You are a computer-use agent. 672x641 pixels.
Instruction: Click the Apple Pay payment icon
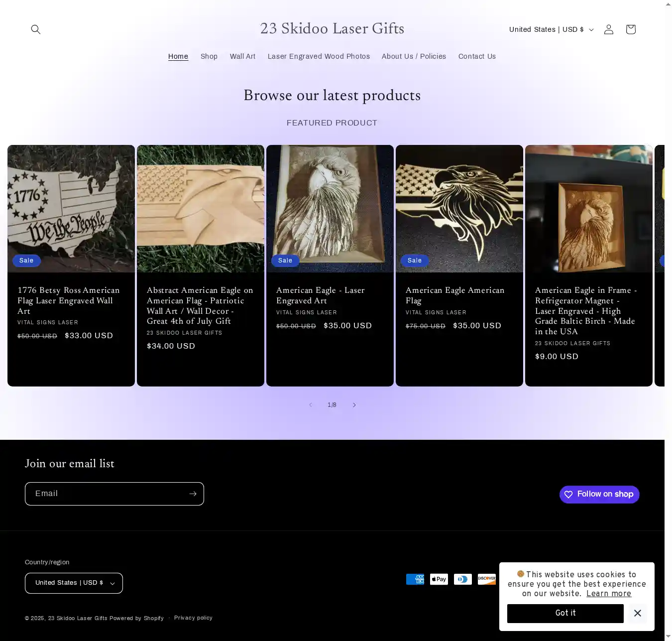439,579
